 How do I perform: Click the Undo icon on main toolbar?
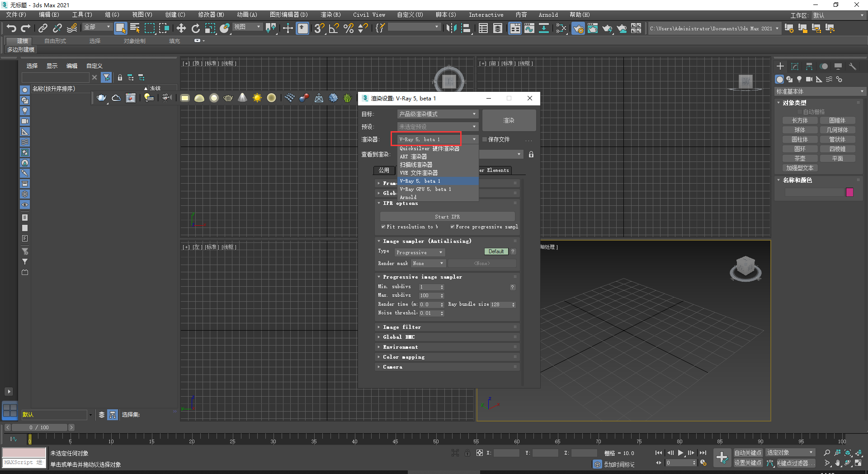point(11,28)
